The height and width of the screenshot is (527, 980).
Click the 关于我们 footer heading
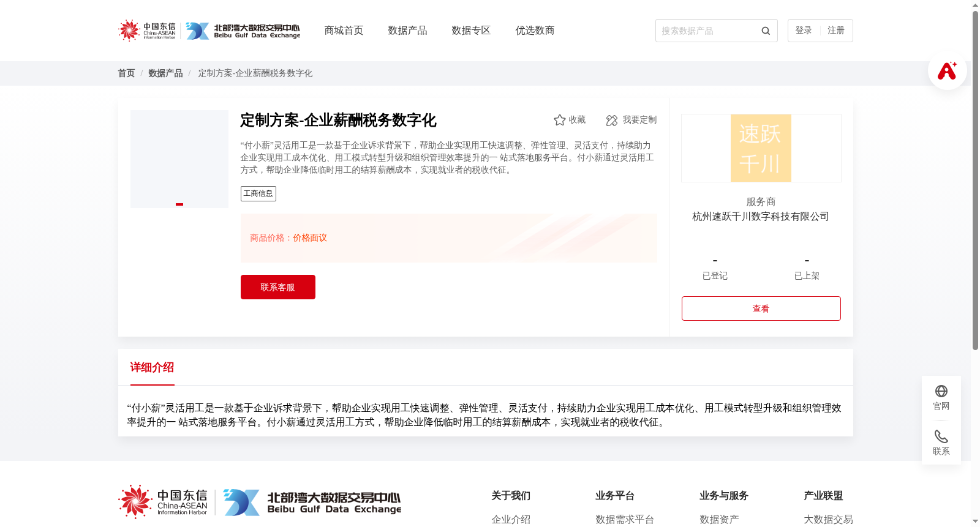(x=511, y=496)
